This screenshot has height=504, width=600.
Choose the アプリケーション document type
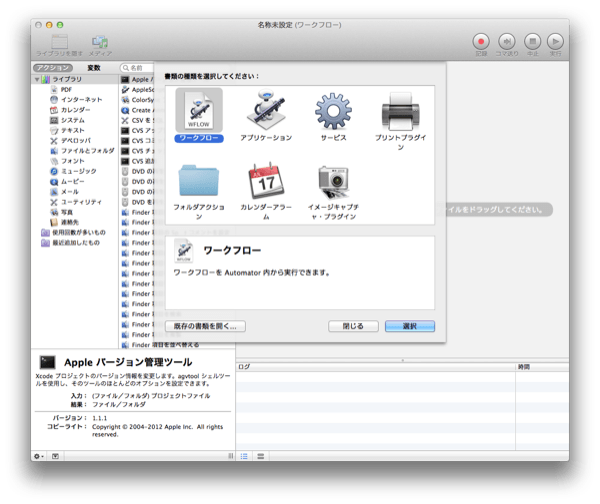(266, 110)
